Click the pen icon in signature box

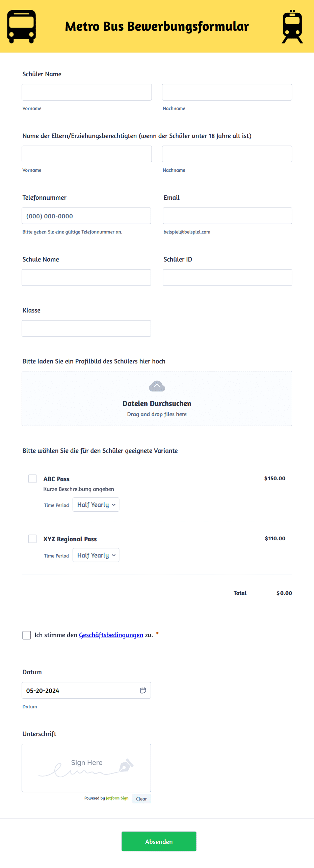[126, 765]
